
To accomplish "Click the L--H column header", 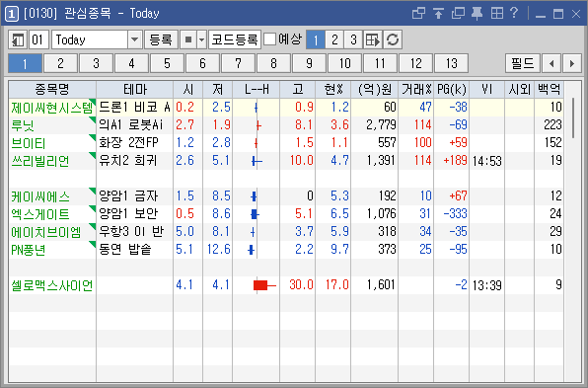I will (x=257, y=89).
